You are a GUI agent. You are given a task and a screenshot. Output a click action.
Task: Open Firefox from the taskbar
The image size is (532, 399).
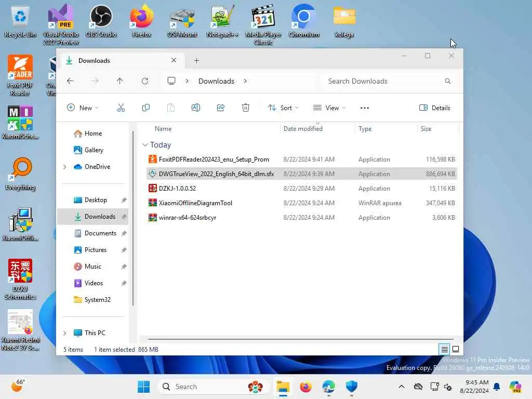click(x=305, y=387)
